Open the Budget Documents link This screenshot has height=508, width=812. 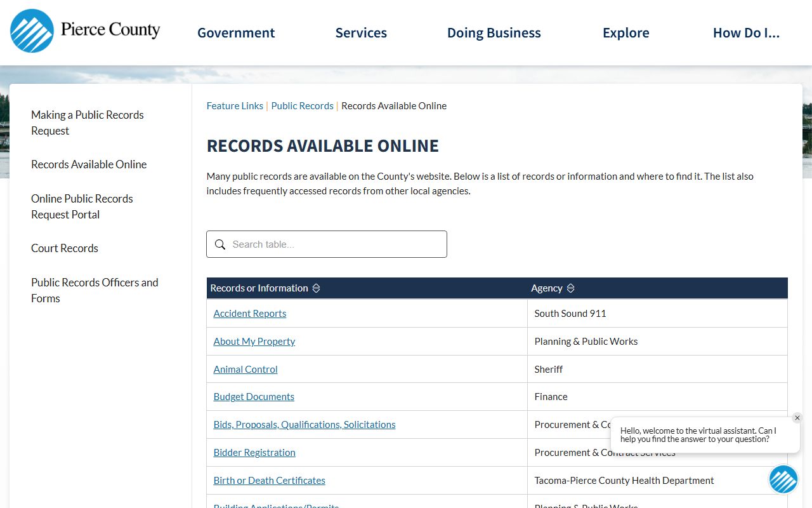pyautogui.click(x=254, y=397)
